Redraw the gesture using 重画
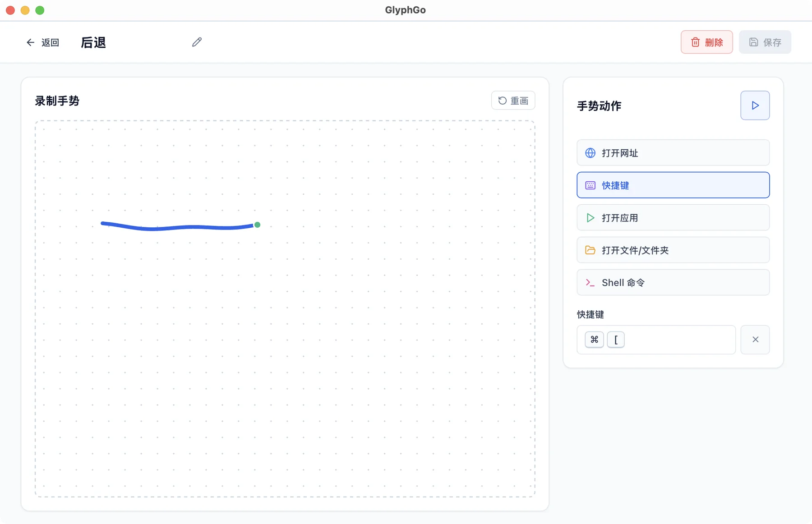The width and height of the screenshot is (812, 524). point(513,101)
